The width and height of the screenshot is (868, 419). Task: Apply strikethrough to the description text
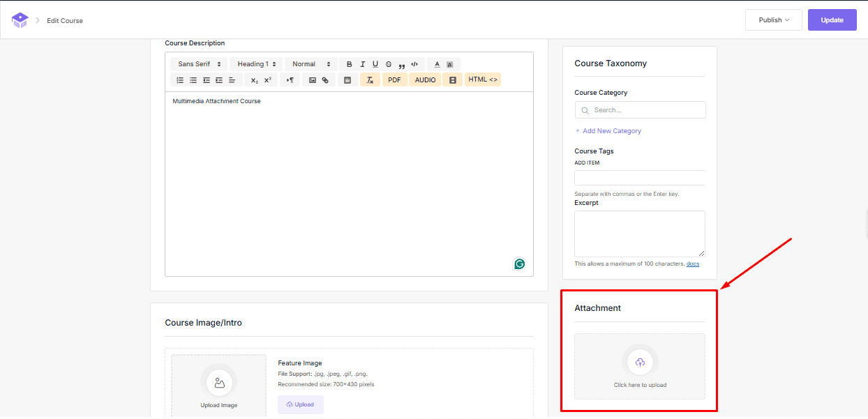click(388, 63)
